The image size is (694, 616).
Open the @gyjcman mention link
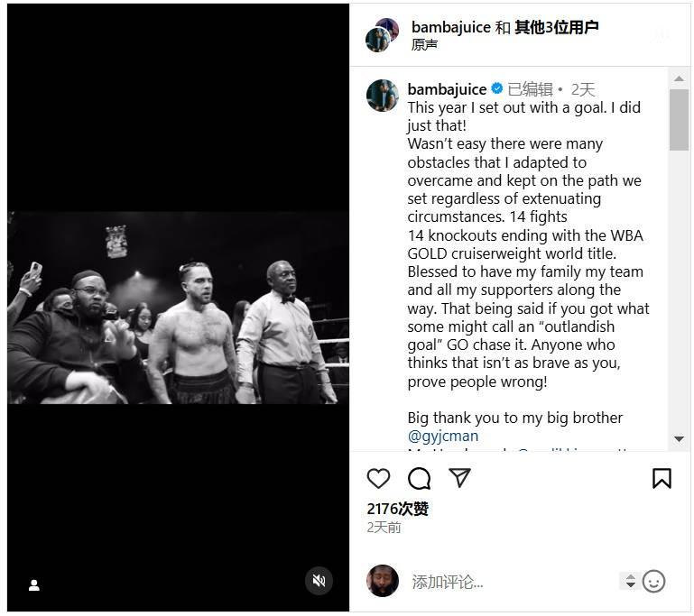443,436
